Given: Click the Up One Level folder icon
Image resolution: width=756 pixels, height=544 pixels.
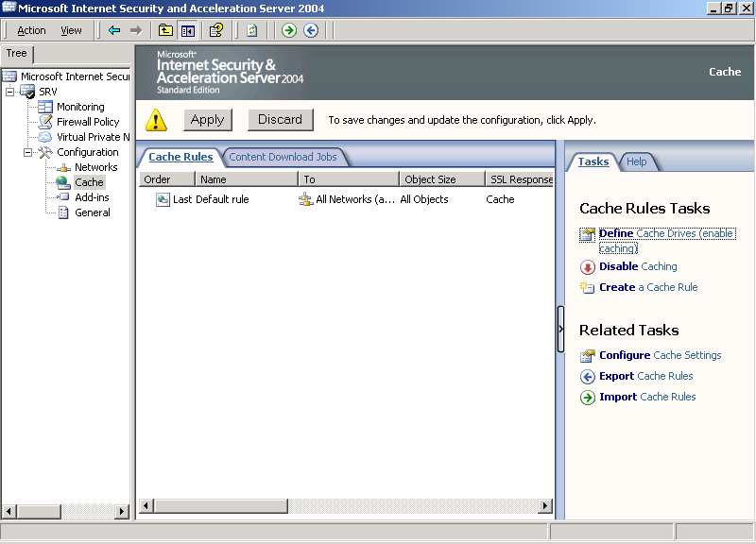Looking at the screenshot, I should (165, 30).
